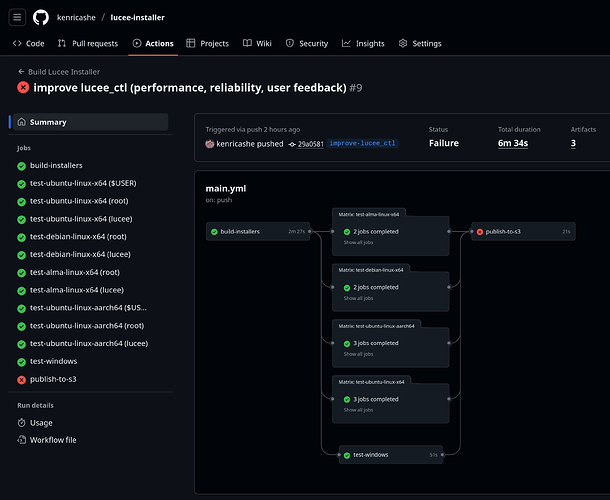Open commit 29a0581
The width and height of the screenshot is (610, 500).
(x=310, y=144)
